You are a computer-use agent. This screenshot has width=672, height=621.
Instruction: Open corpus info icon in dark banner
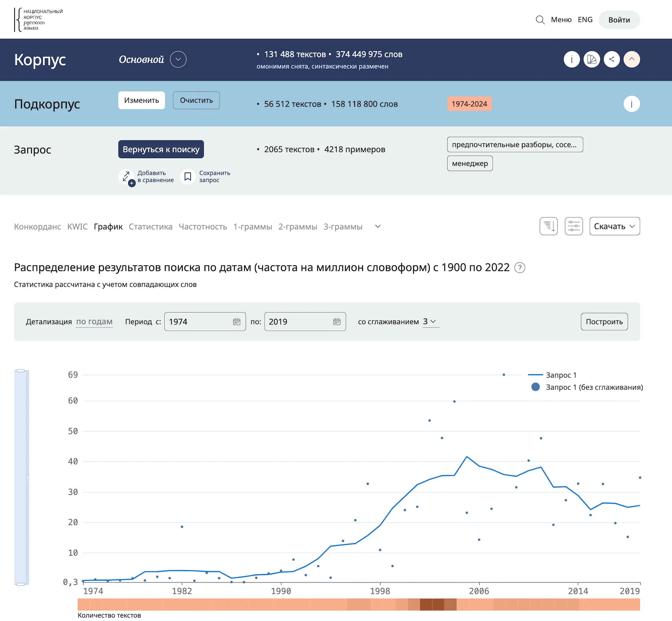coord(572,59)
